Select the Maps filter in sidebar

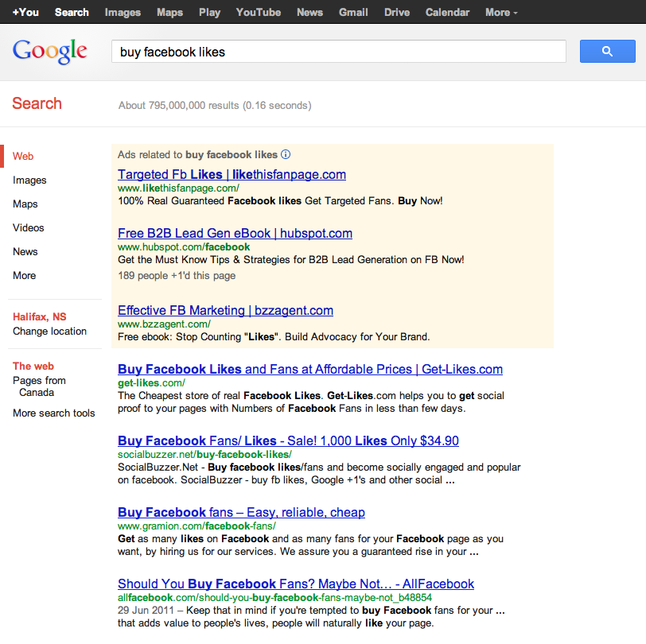[x=25, y=204]
